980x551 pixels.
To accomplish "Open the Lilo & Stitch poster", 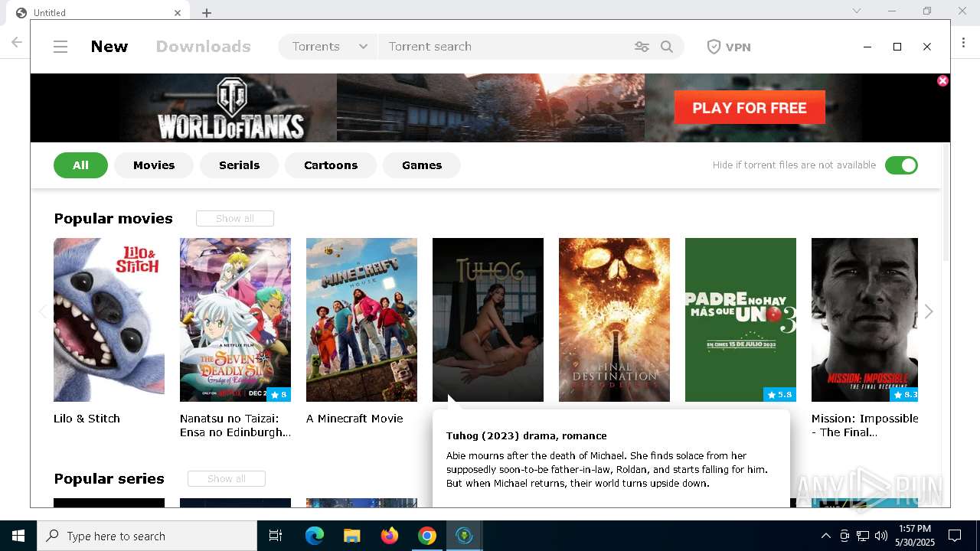I will [109, 320].
